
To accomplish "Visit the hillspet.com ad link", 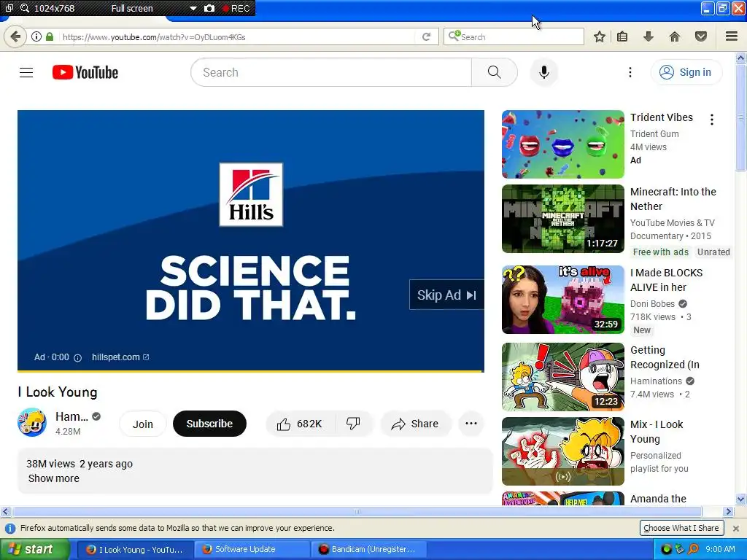I will pyautogui.click(x=120, y=357).
